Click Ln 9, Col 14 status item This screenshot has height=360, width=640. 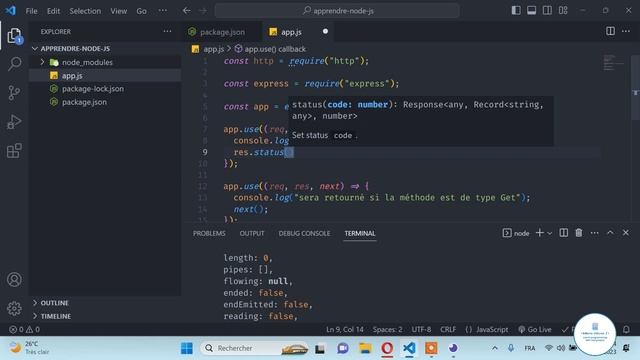[x=344, y=329]
